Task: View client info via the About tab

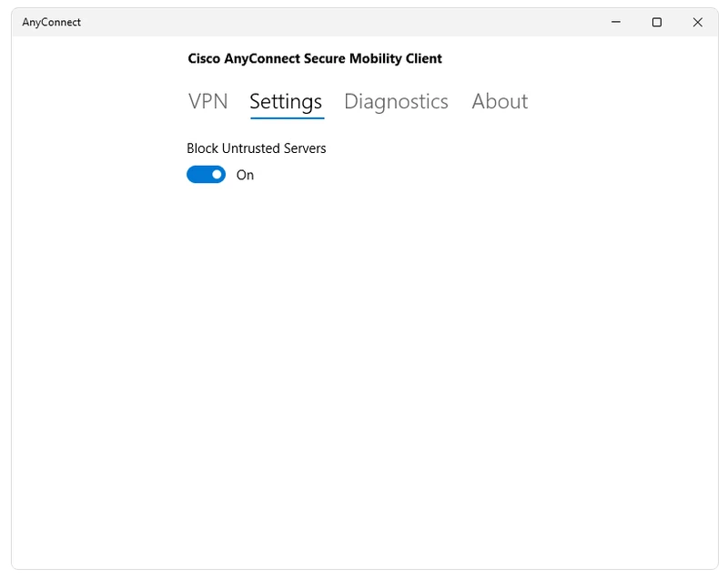Action: (500, 102)
